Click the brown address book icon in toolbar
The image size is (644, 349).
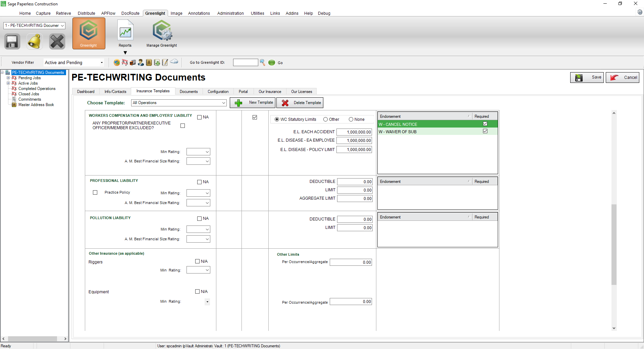point(149,62)
